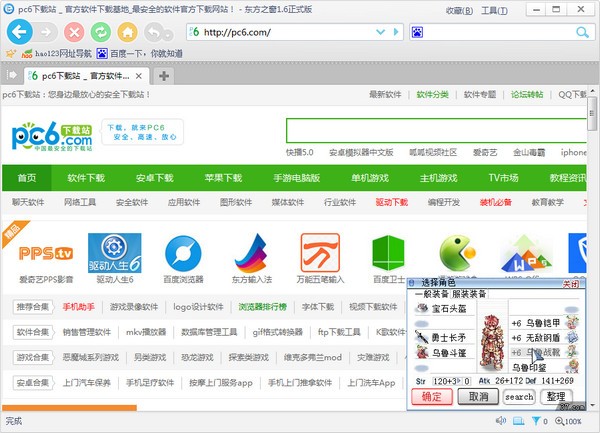600x433 pixels.
Task: Open the 收藏(B) menu
Action: click(x=459, y=11)
